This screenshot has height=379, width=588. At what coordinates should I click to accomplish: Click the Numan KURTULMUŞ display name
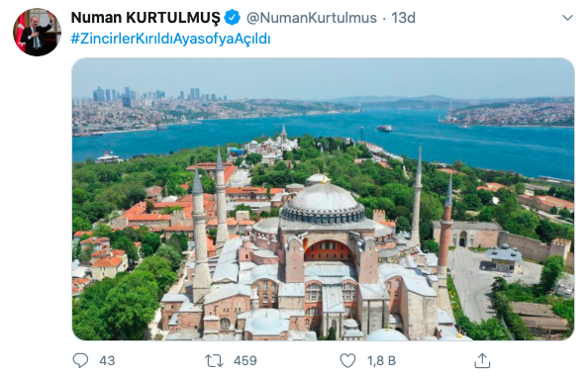point(146,18)
